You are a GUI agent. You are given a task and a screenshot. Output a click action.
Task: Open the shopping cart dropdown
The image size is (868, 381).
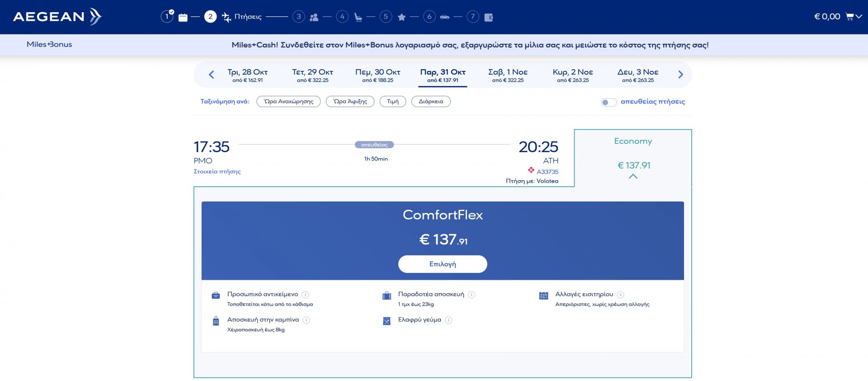(854, 17)
